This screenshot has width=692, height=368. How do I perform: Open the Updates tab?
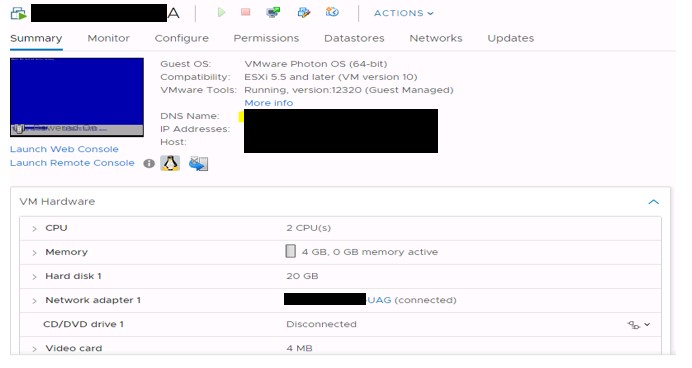[511, 38]
